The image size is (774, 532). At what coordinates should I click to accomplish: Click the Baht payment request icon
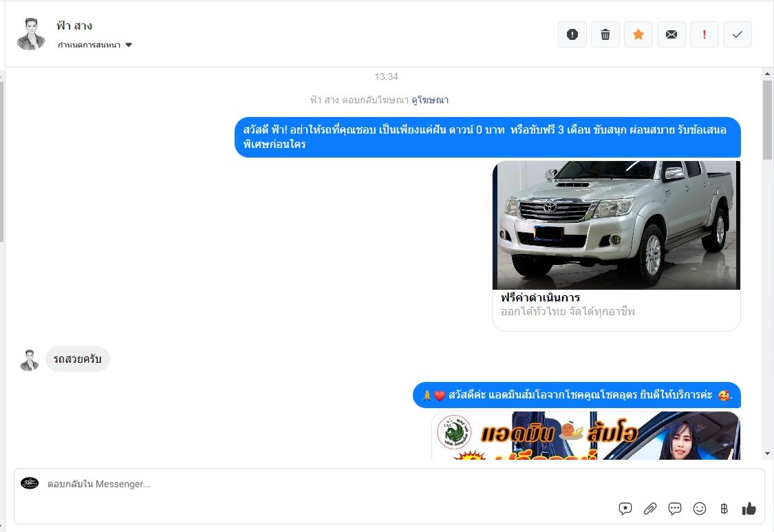coord(724,509)
